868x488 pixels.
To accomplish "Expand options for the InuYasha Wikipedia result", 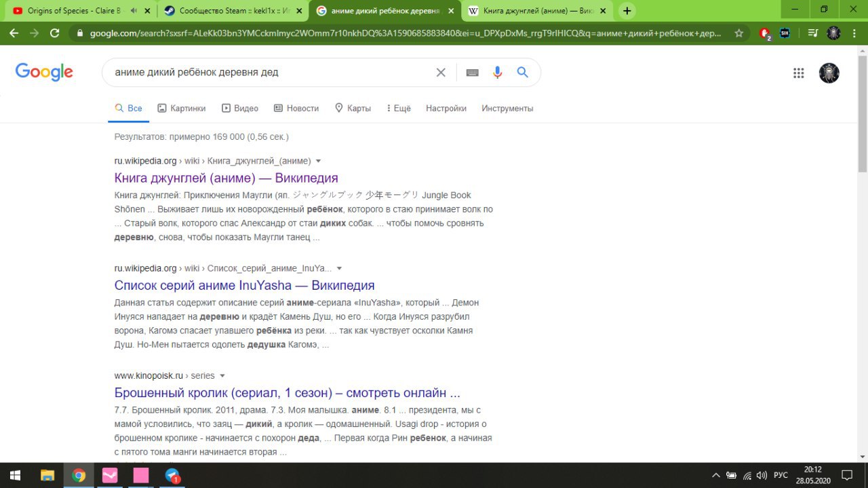I will [x=340, y=269].
